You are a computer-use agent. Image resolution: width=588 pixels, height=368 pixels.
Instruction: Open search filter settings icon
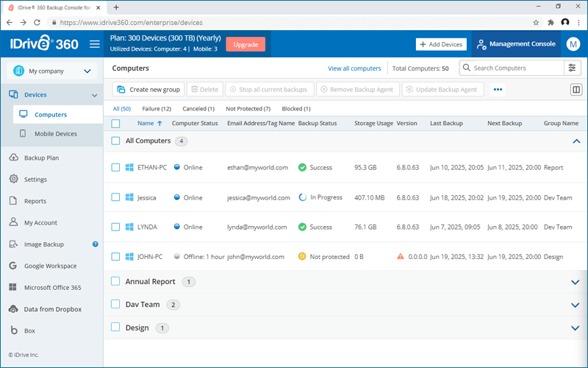(x=573, y=68)
